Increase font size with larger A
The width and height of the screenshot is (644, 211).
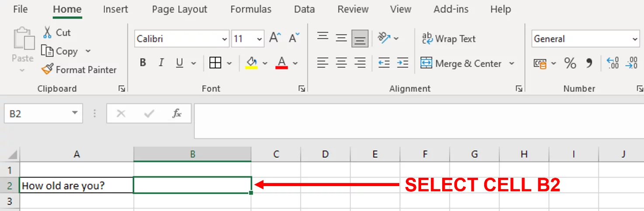[275, 38]
